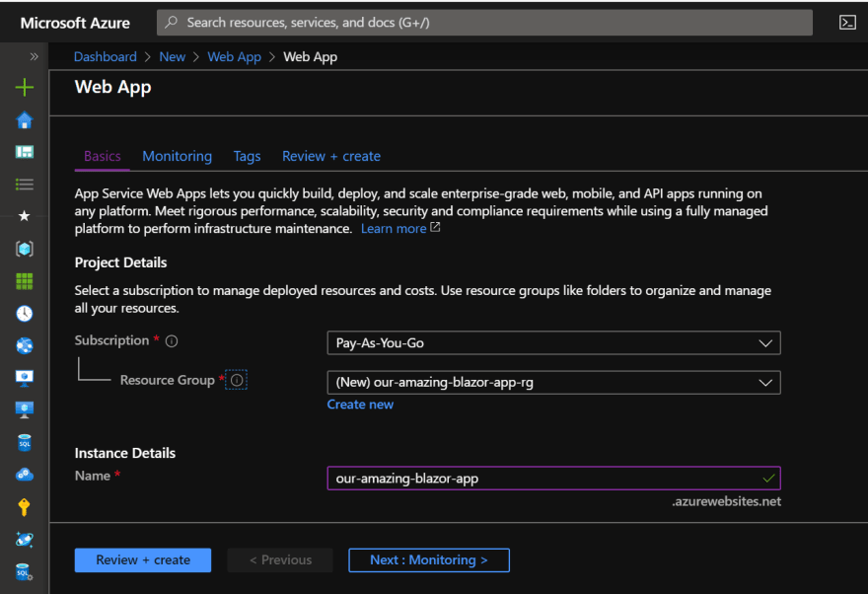Viewport: 868px width, 594px height.
Task: Open the SQL servers icon at the bottom of the sidebar
Action: (25, 572)
